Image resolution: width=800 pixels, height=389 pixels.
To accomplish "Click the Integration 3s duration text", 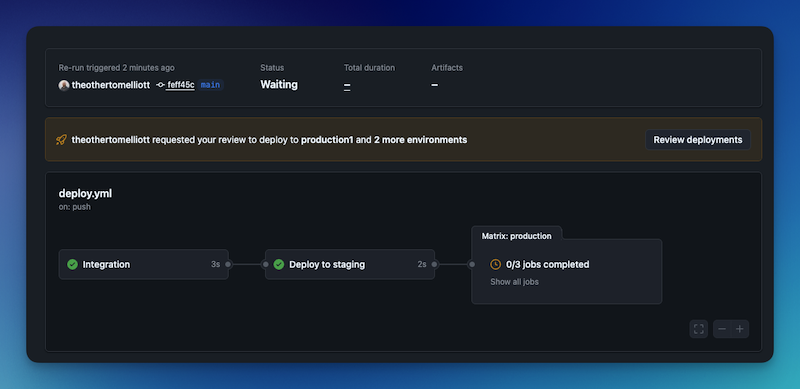I will [216, 264].
